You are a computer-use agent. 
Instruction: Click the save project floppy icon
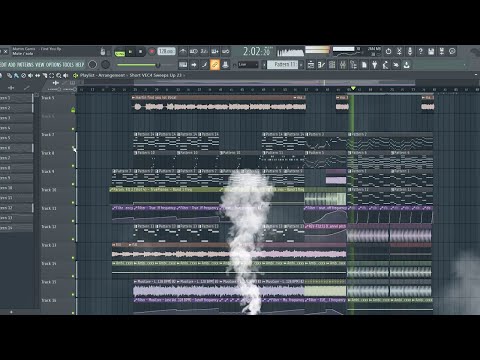[x=431, y=51]
